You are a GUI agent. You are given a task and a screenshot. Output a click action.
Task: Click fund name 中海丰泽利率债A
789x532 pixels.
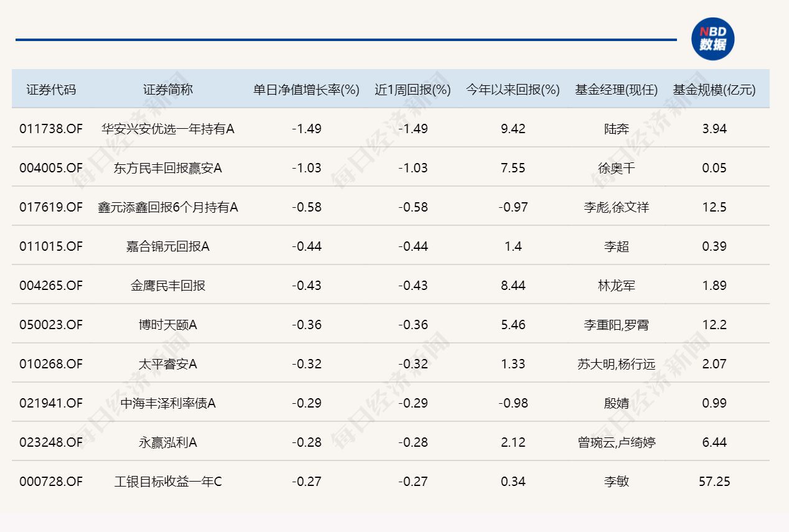(168, 403)
